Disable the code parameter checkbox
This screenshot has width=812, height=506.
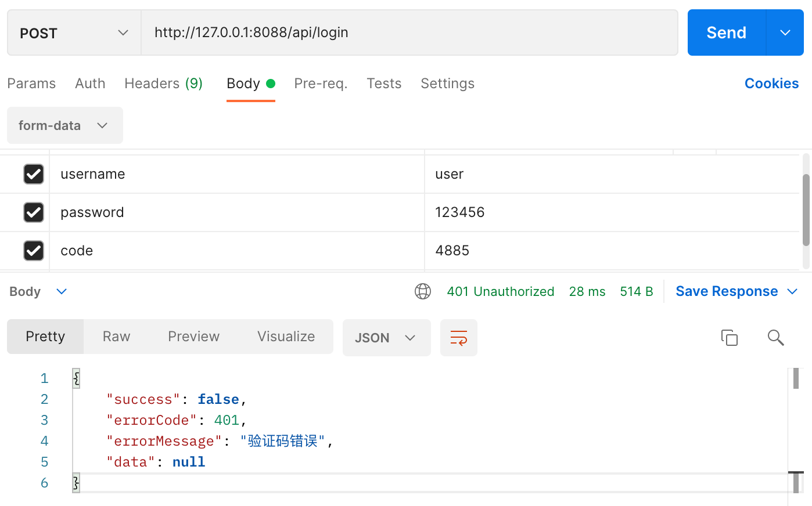coord(34,251)
